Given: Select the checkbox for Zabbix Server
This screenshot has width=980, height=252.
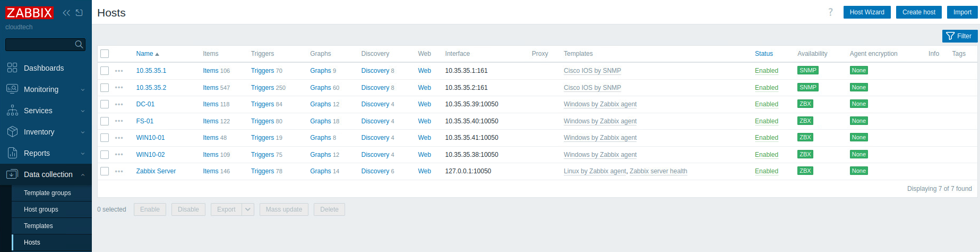Looking at the screenshot, I should pyautogui.click(x=105, y=171).
